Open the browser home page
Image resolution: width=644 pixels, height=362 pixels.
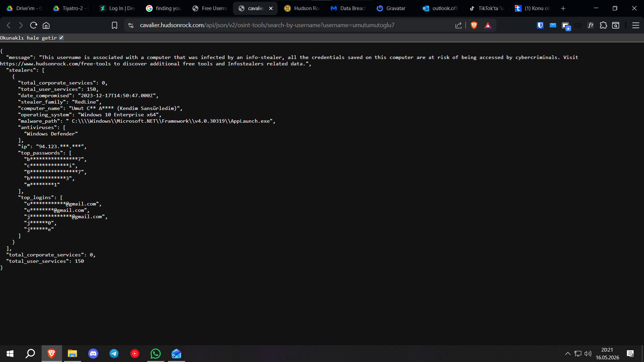[46, 25]
